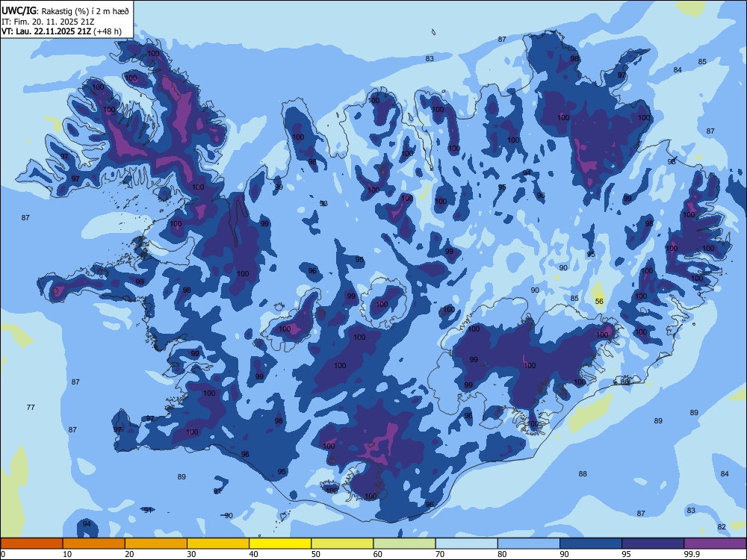Click the '56' value on the yellow patch
Screen dimensions: 747x560
(599, 302)
